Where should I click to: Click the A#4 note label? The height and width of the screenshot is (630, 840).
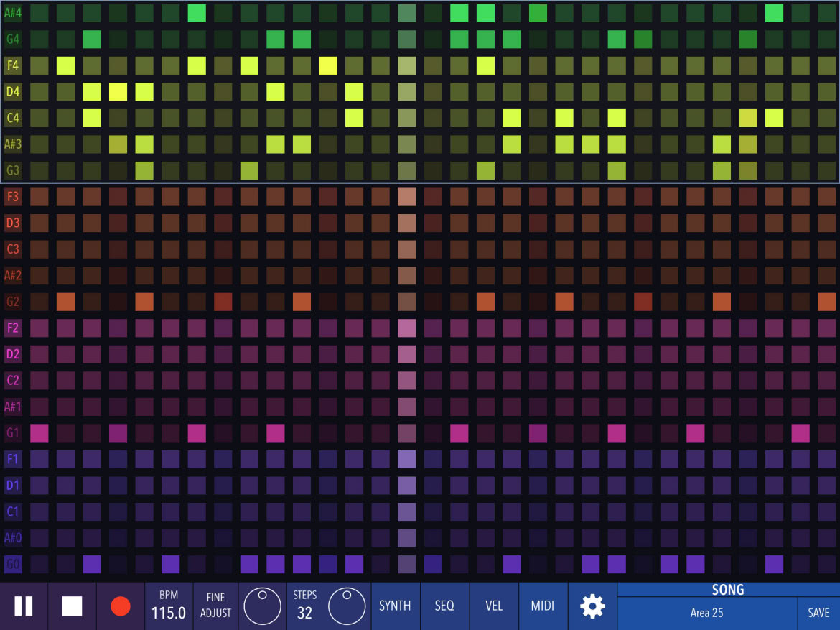click(x=13, y=13)
